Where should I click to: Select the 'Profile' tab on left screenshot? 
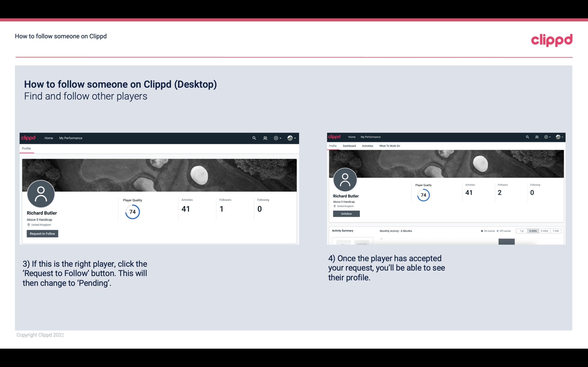click(26, 148)
